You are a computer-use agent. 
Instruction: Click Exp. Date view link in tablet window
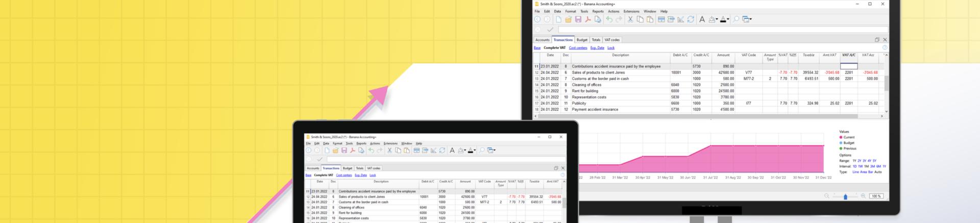(360, 175)
